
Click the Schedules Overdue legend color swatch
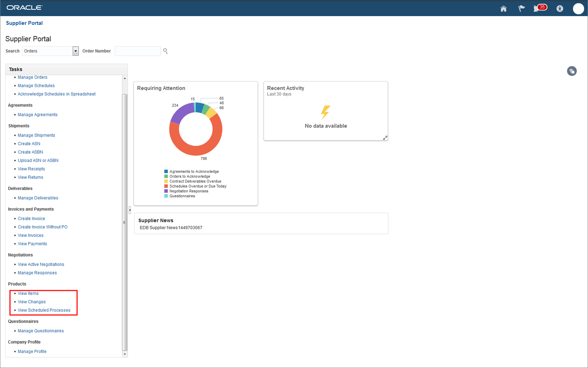point(166,186)
